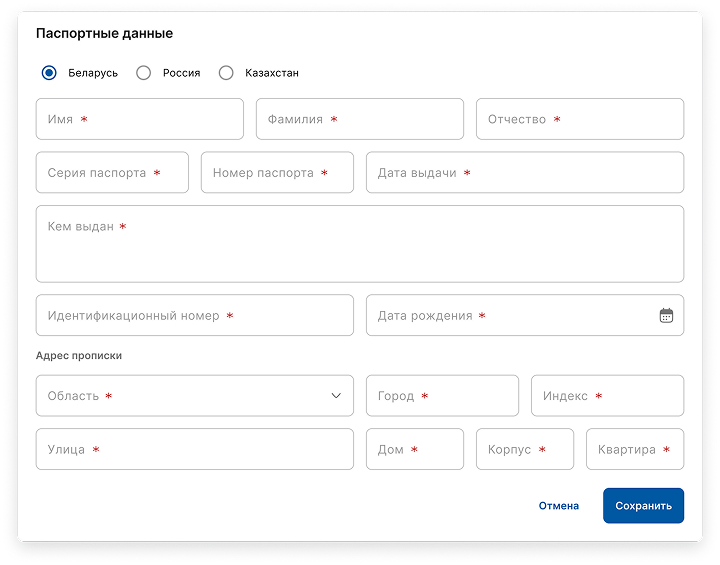Image resolution: width=720 pixels, height=565 pixels.
Task: Click the Дом input field
Action: pyautogui.click(x=415, y=449)
